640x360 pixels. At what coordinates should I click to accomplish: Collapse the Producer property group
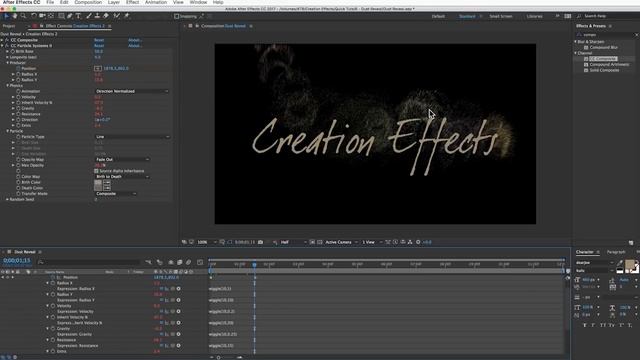click(7, 63)
